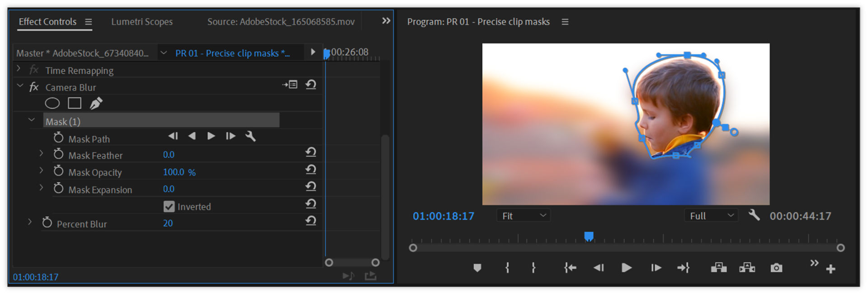Viewport: 868px width, 295px height.
Task: Collapse Camera Blur effect
Action: 20,85
